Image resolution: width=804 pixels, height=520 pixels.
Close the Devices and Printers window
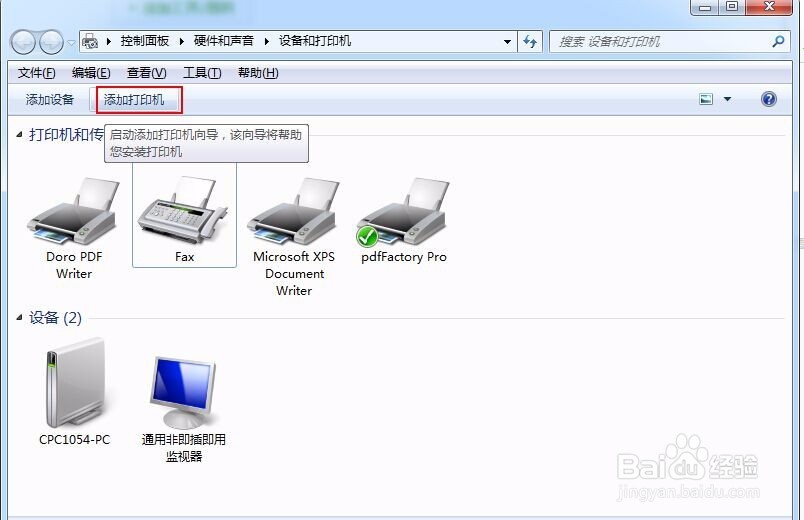[769, 7]
